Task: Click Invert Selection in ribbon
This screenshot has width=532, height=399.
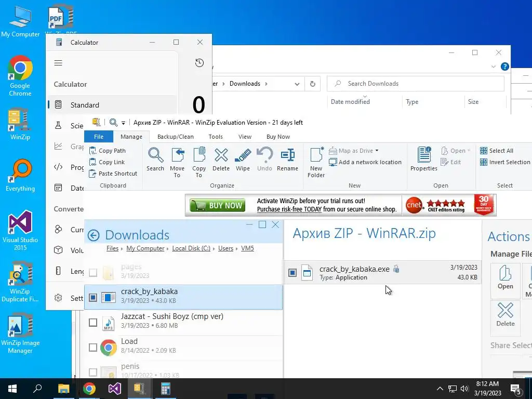Action: coord(505,162)
